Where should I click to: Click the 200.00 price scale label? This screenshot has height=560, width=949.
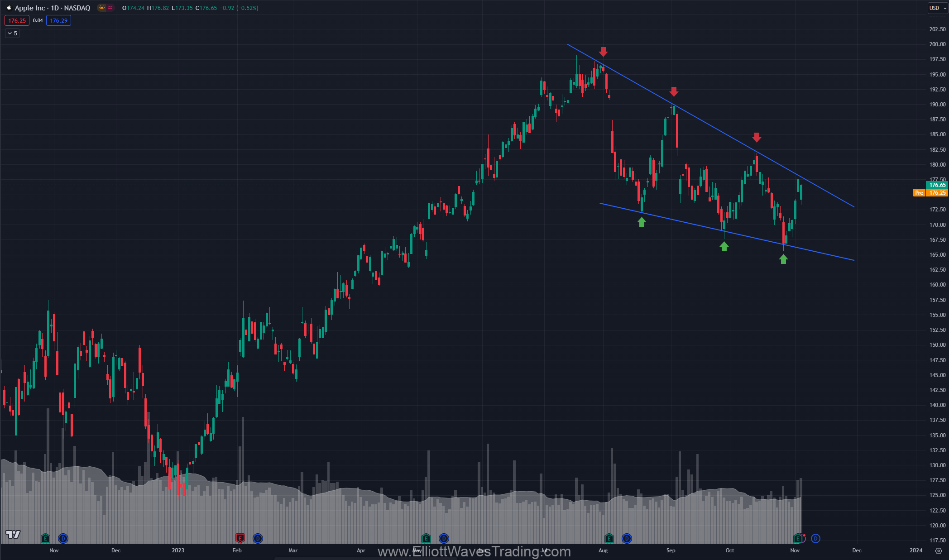click(x=937, y=44)
